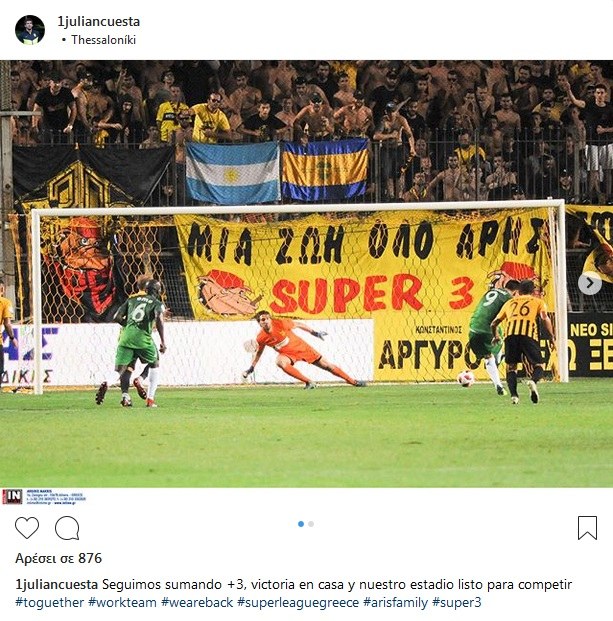This screenshot has height=621, width=613.
Task: Open the #arisfamily hashtag
Action: pos(395,603)
